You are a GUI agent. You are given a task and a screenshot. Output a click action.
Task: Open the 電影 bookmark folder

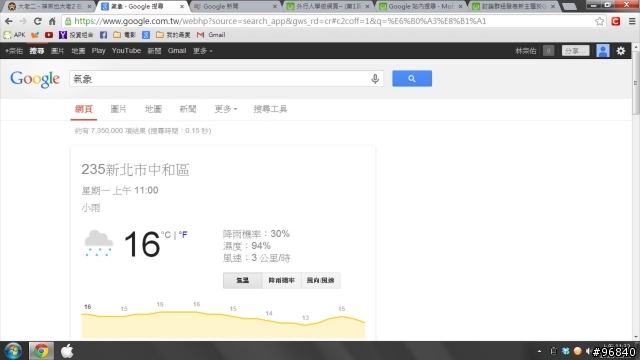(124, 35)
